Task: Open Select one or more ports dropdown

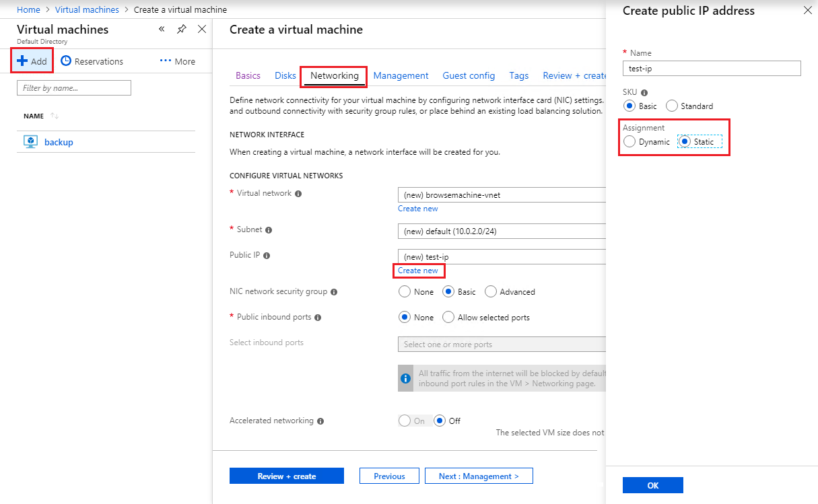Action: 502,344
